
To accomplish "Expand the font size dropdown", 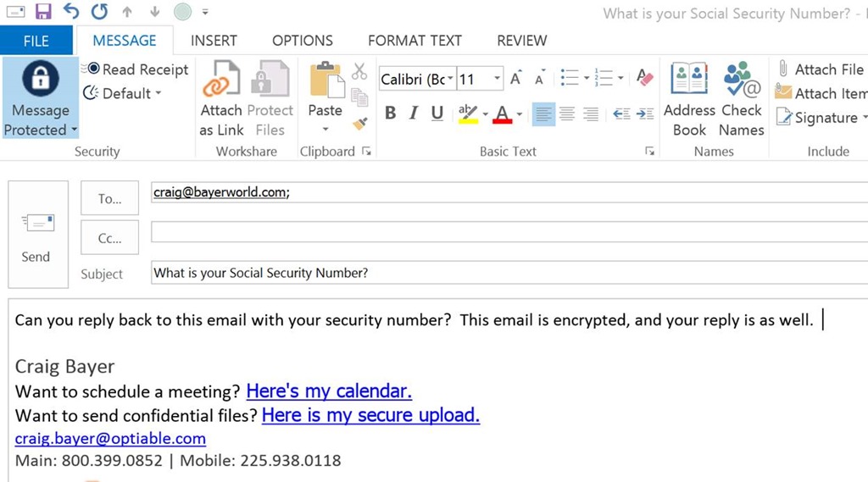I will click(x=497, y=79).
